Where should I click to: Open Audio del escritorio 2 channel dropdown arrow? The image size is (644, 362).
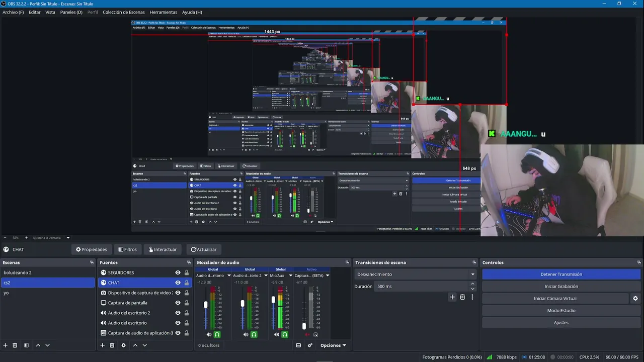click(266, 276)
